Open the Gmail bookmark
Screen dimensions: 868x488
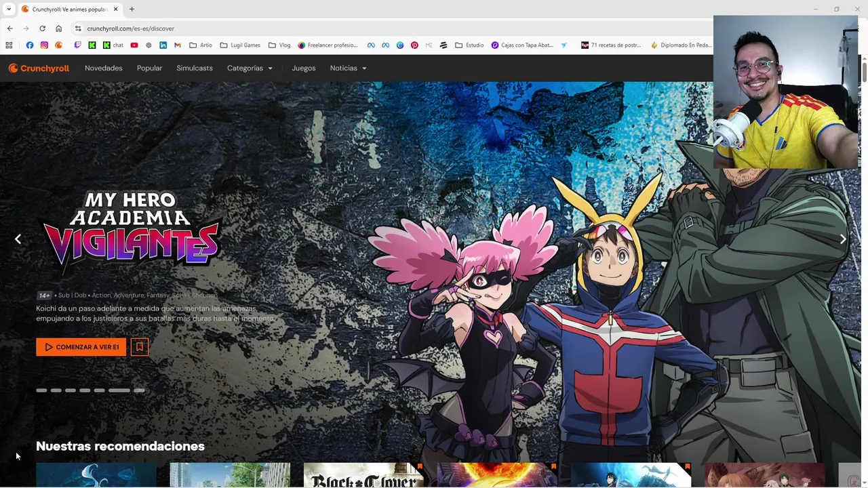(178, 45)
